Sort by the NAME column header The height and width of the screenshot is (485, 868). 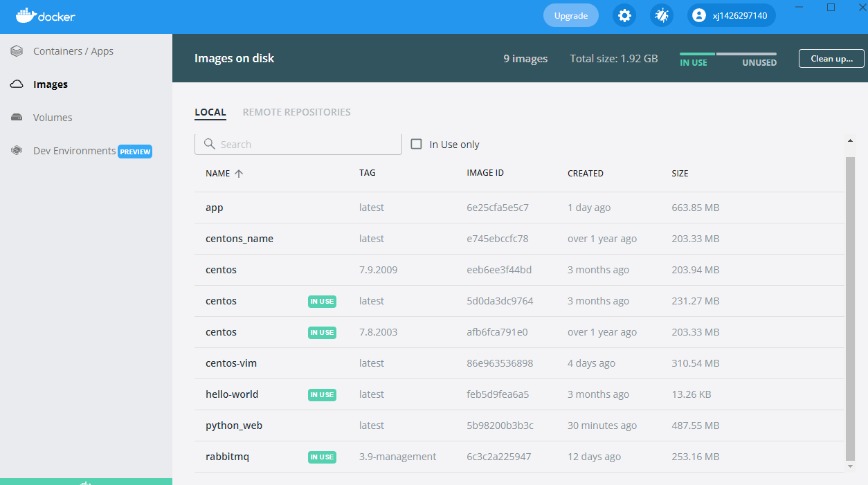click(217, 174)
